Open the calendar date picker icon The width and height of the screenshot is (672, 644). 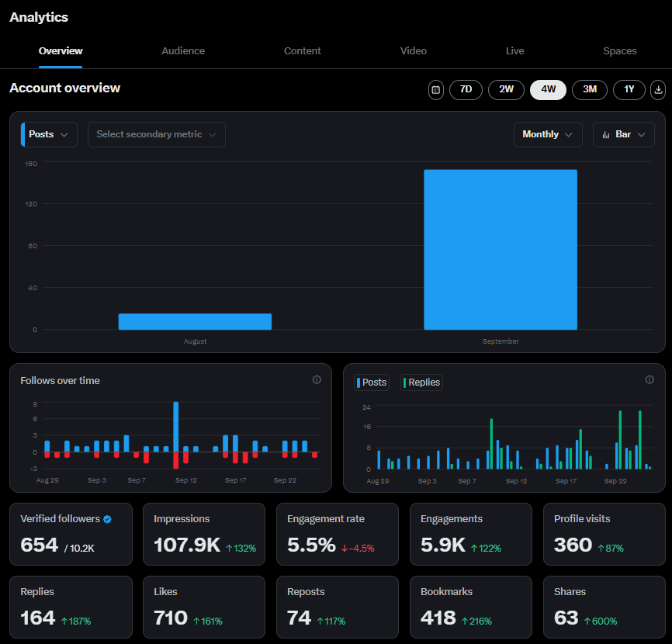point(436,90)
